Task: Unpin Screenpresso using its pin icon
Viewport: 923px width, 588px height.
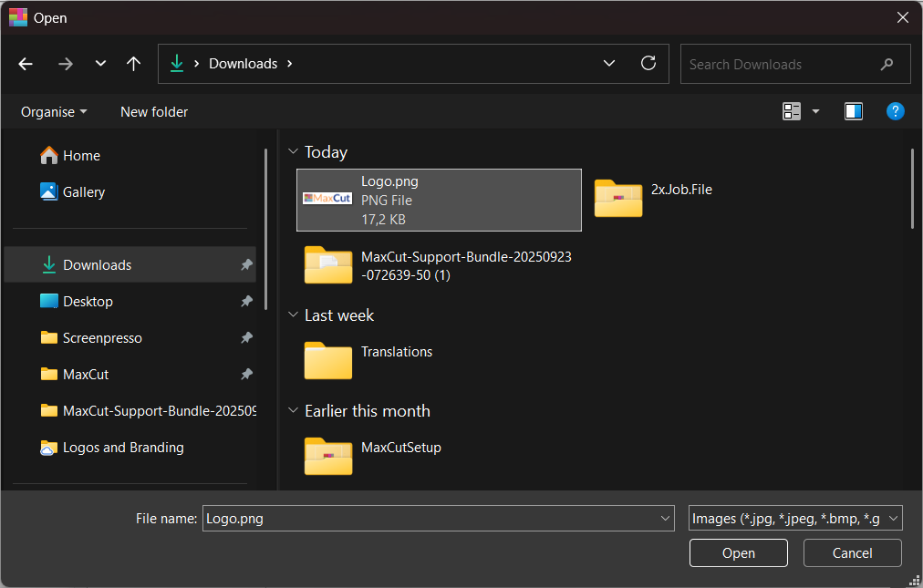Action: pyautogui.click(x=246, y=338)
